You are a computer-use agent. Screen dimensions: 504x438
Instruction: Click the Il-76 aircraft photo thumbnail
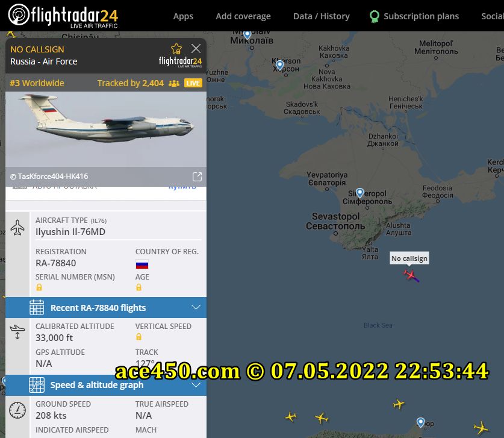[x=106, y=130]
